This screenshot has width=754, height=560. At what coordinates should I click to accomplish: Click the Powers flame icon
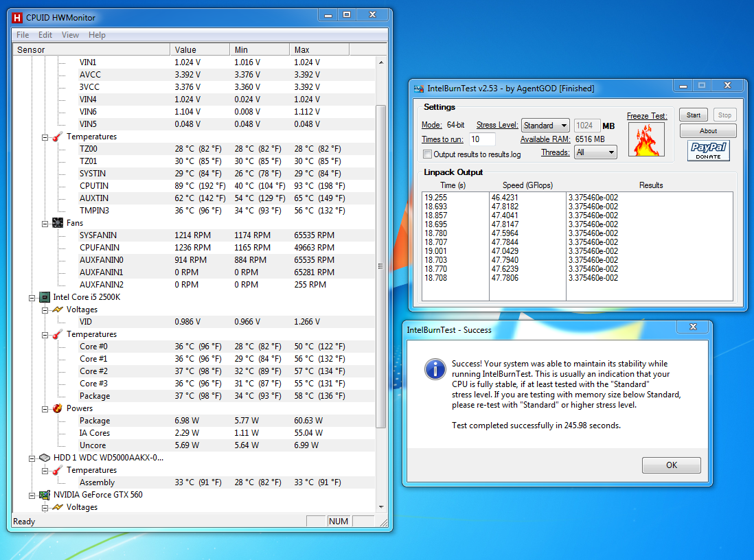pos(58,408)
